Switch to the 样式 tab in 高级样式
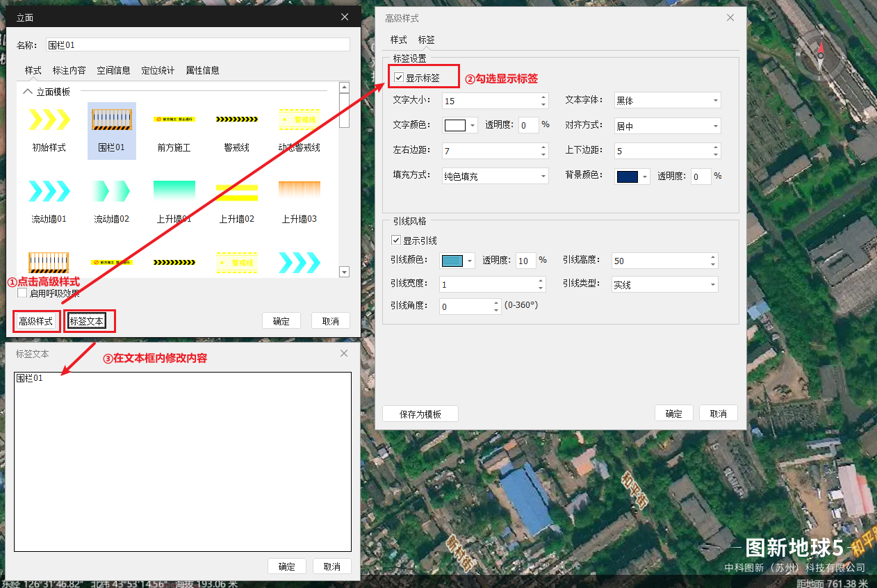 click(398, 40)
